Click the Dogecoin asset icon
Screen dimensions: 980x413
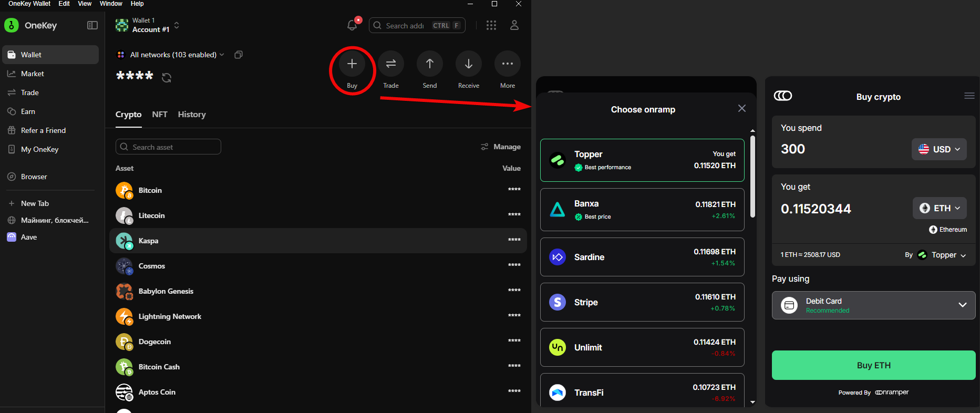(x=124, y=342)
